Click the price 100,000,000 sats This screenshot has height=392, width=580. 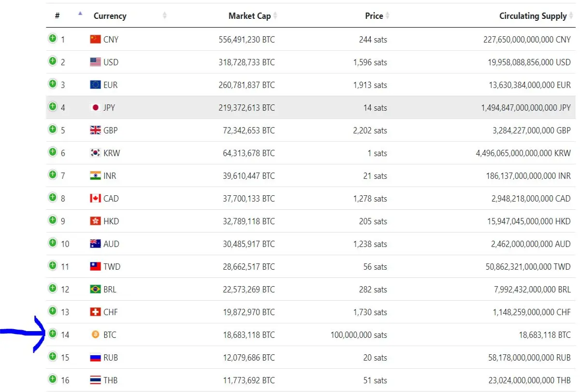click(x=359, y=334)
